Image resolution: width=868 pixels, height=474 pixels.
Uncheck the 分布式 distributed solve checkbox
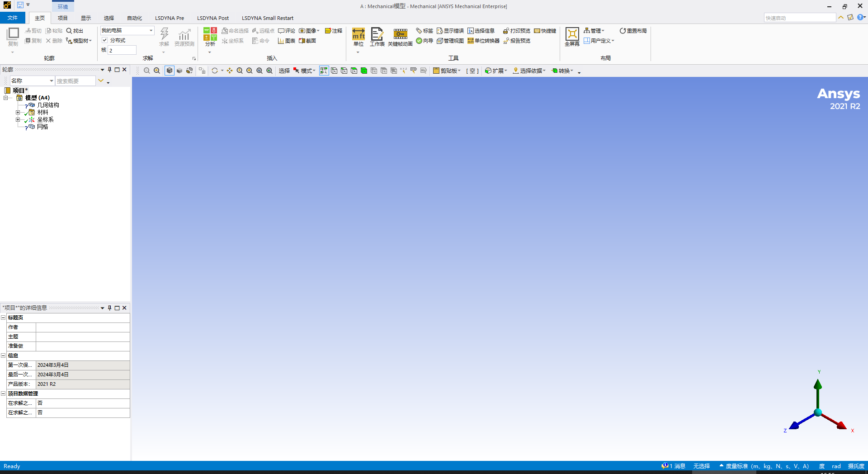(104, 40)
